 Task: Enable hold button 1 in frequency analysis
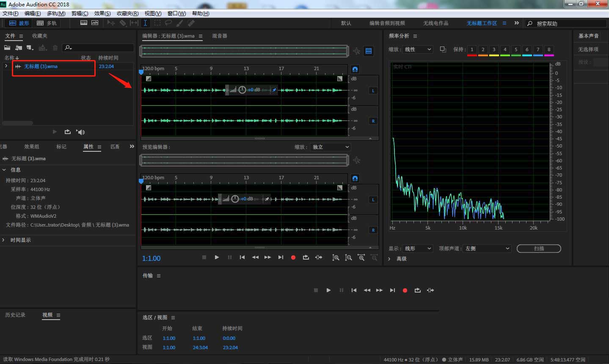[x=472, y=49]
